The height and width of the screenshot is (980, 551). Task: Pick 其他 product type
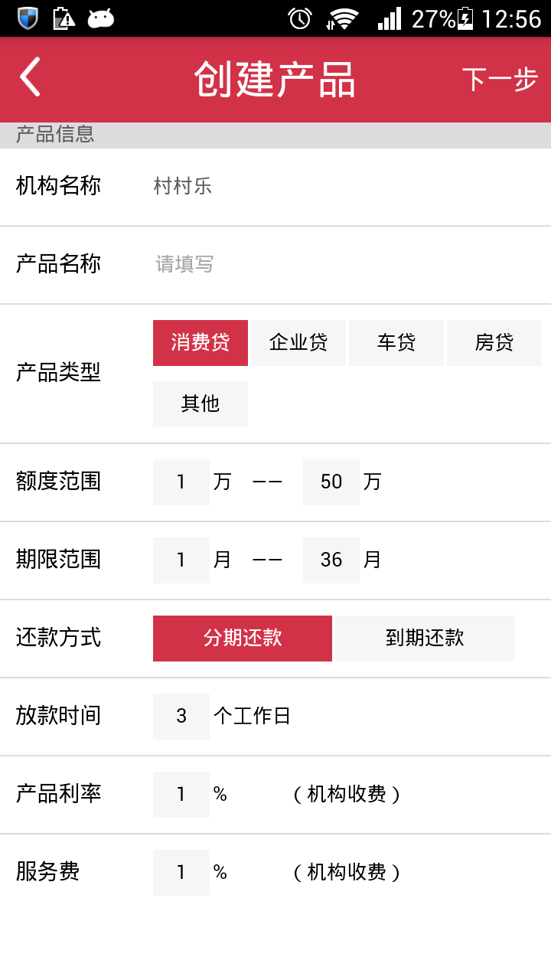[x=201, y=404]
